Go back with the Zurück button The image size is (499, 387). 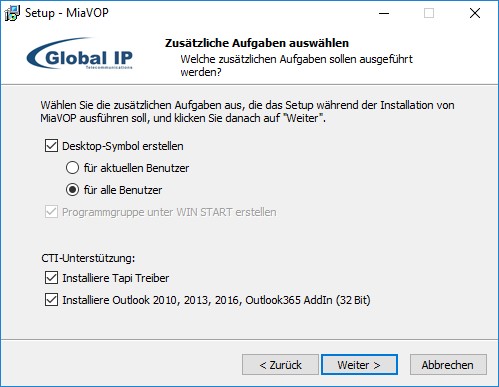tap(280, 365)
